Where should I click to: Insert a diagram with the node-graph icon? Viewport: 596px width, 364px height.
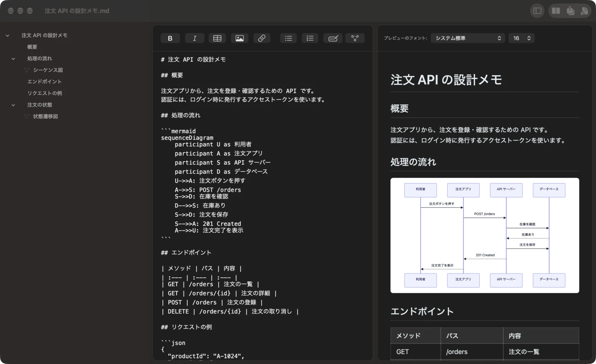[x=355, y=38]
